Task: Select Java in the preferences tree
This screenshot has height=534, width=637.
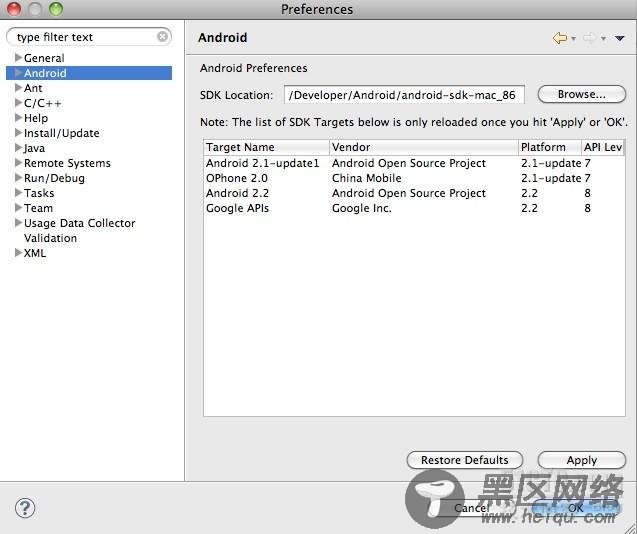Action: (34, 148)
